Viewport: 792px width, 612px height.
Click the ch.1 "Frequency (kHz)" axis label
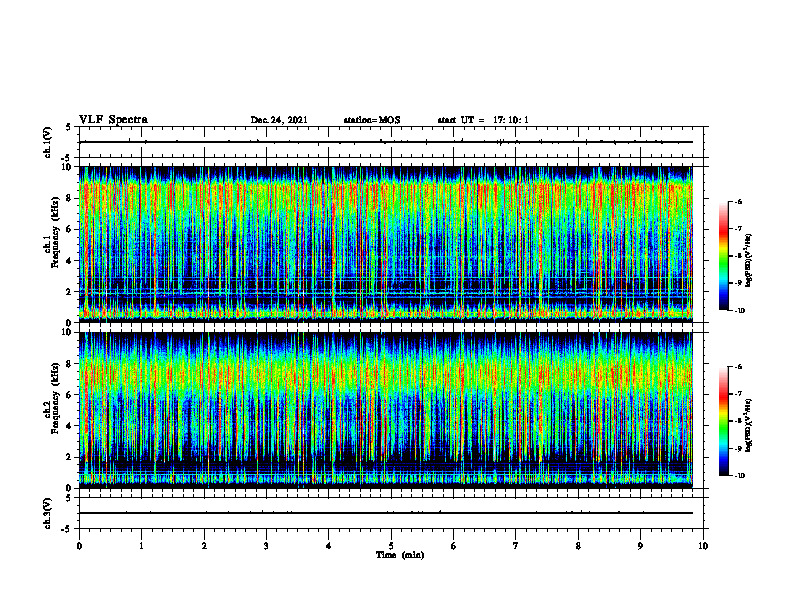(56, 232)
